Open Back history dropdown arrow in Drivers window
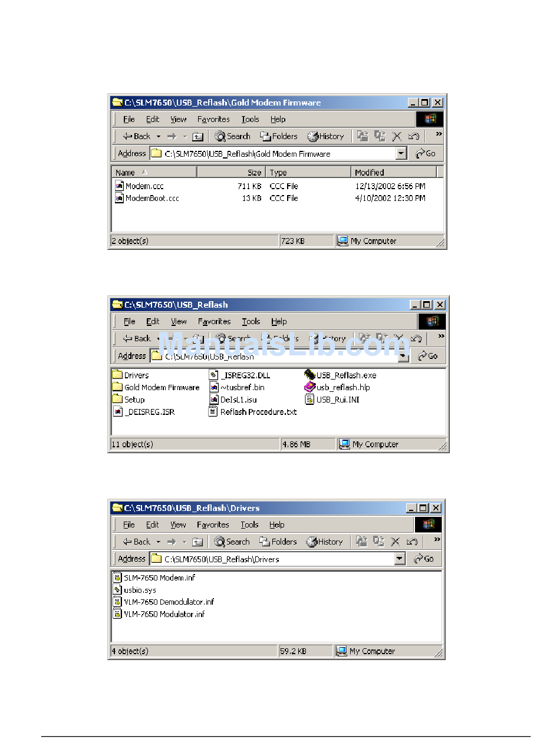This screenshot has height=752, width=560. pos(158,542)
